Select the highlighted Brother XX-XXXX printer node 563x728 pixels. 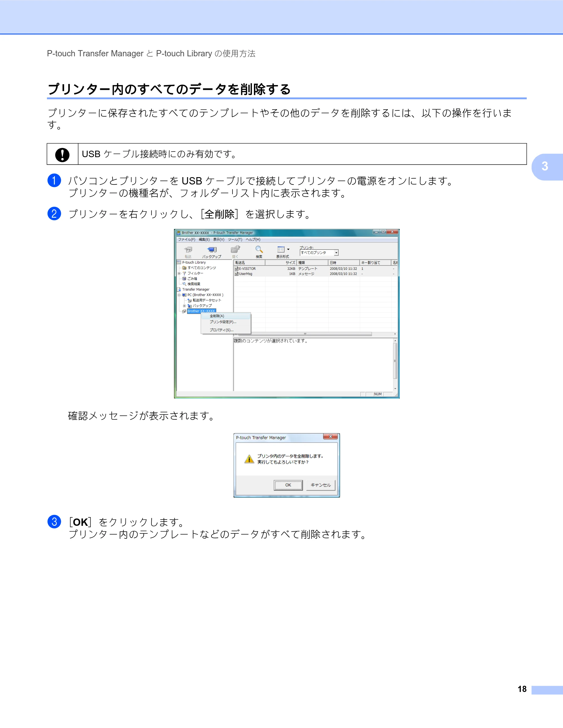click(201, 311)
